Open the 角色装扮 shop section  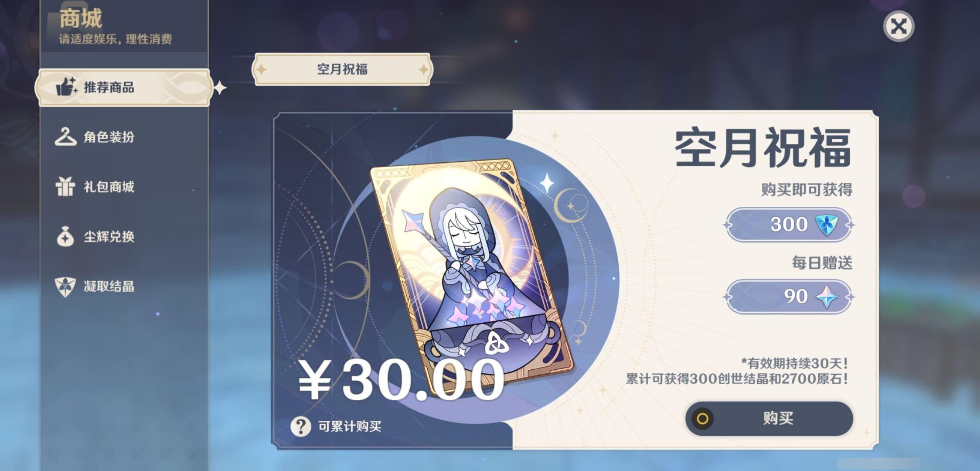click(124, 137)
